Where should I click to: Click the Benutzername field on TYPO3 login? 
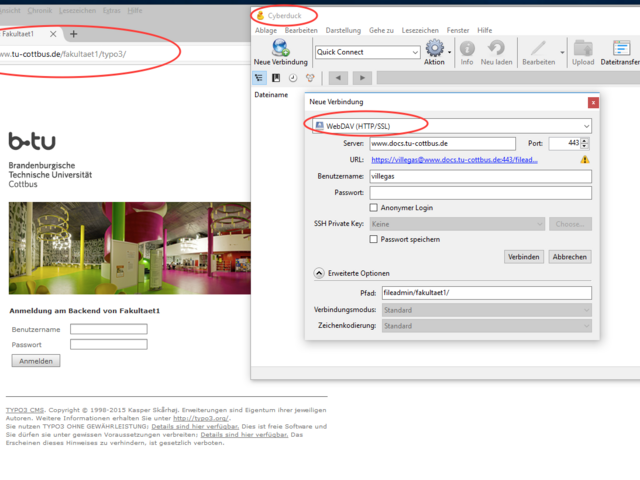[109, 329]
